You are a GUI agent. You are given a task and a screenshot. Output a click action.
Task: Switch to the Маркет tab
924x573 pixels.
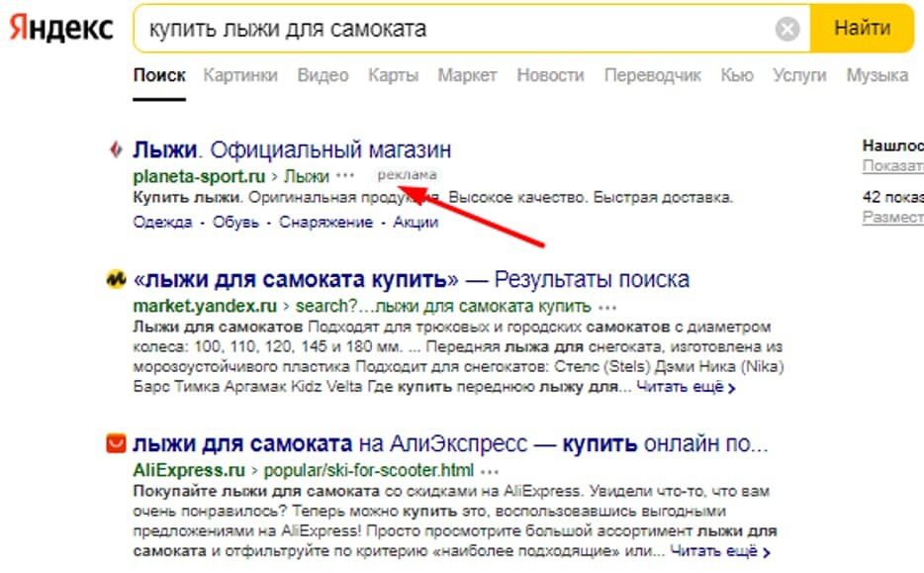pos(468,74)
